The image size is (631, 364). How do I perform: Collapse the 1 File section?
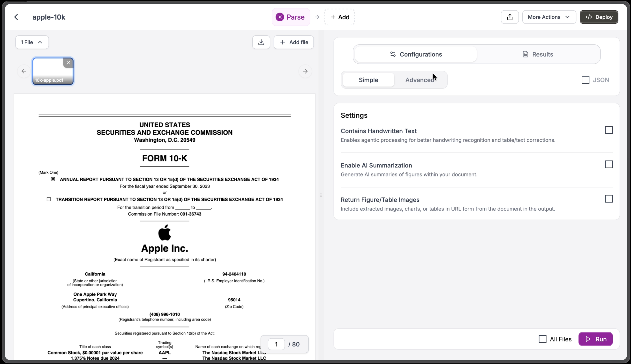tap(32, 42)
